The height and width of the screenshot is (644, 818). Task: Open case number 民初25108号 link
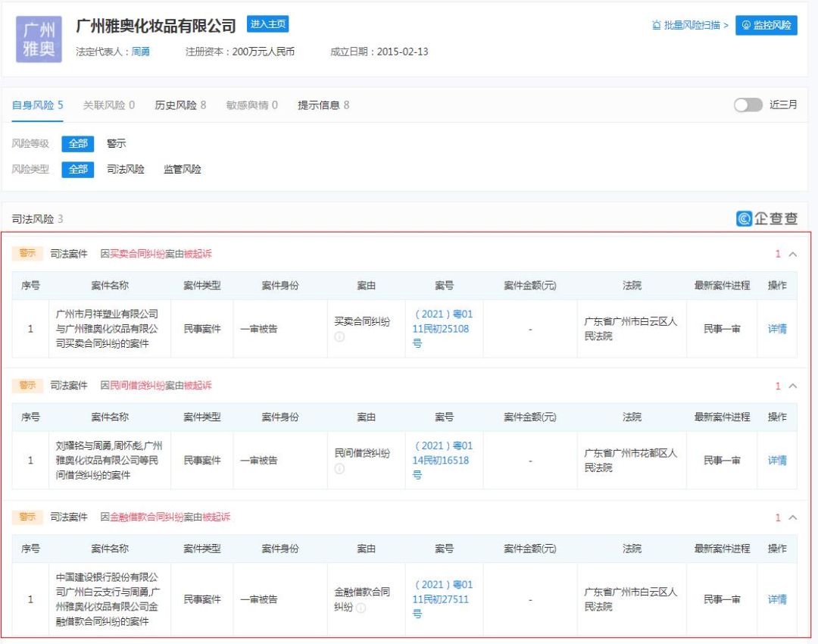pos(442,328)
